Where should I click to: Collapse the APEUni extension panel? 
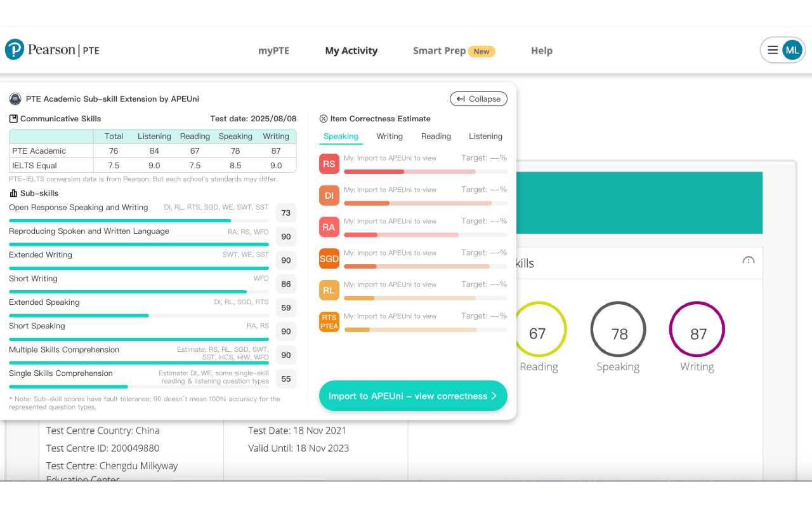(x=479, y=99)
